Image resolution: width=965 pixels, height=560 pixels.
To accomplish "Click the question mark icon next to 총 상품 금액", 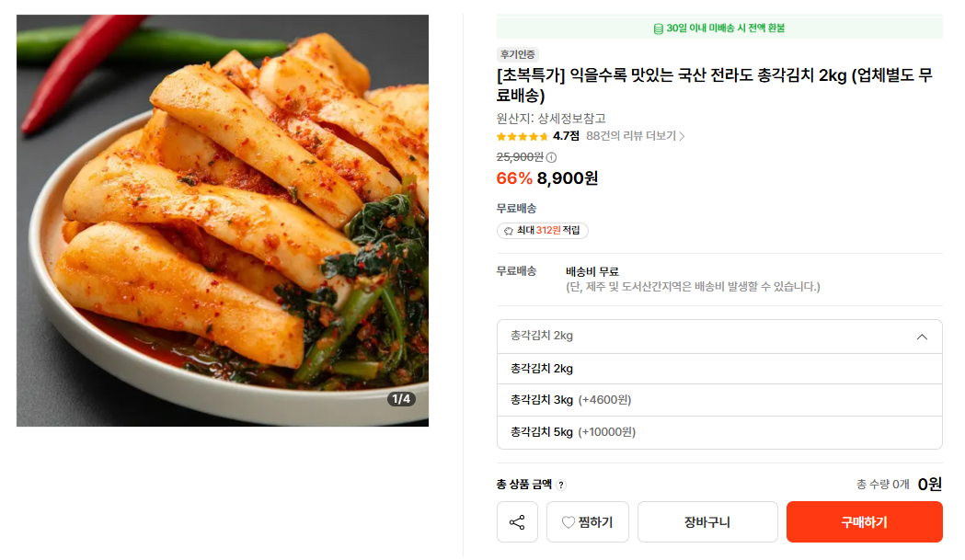I will click(x=560, y=485).
